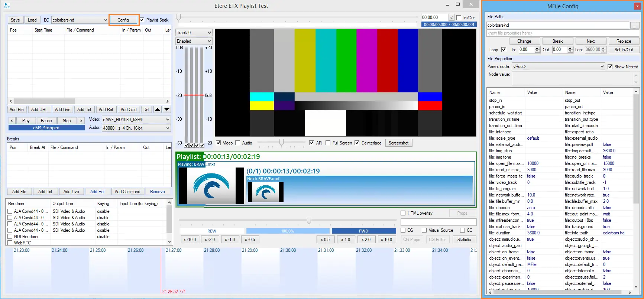This screenshot has width=644, height=299.
Task: Click the preview zoom slider handle
Action: [x=281, y=142]
